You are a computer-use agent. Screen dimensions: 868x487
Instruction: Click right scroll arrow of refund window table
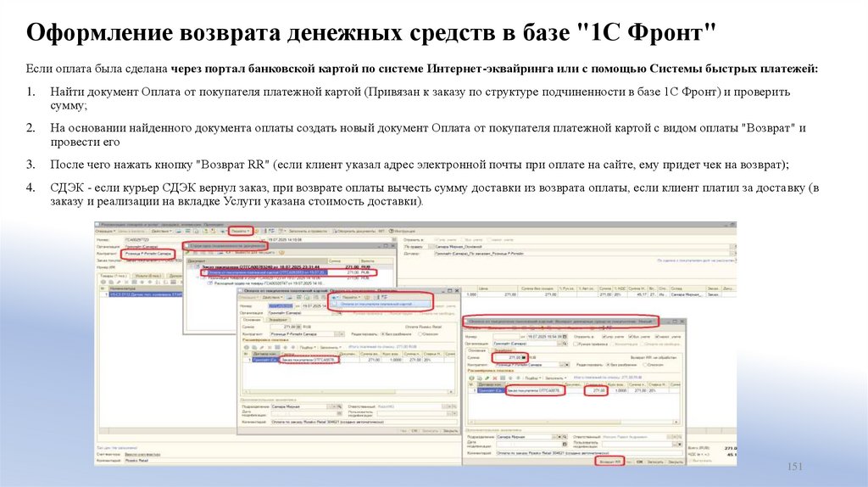tap(676, 422)
